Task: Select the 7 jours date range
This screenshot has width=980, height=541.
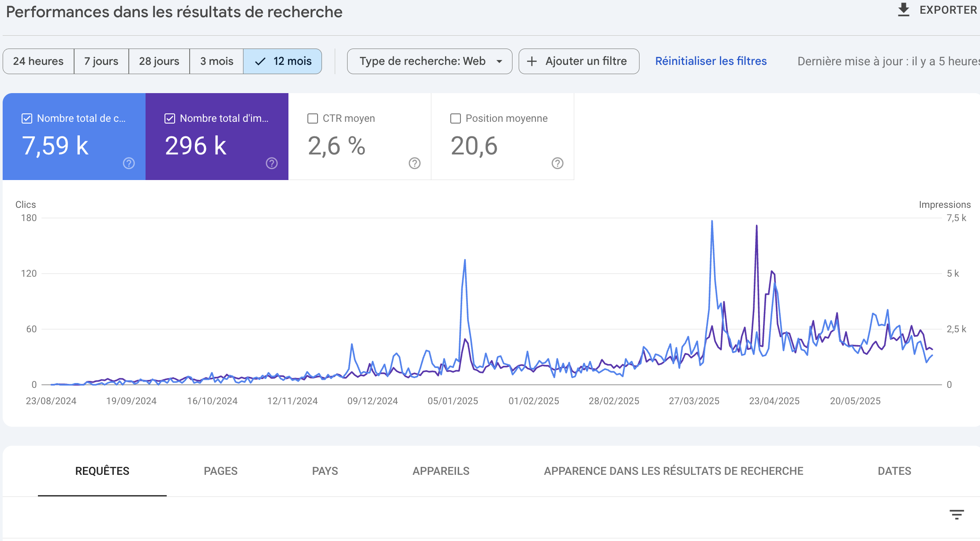Action: tap(101, 61)
